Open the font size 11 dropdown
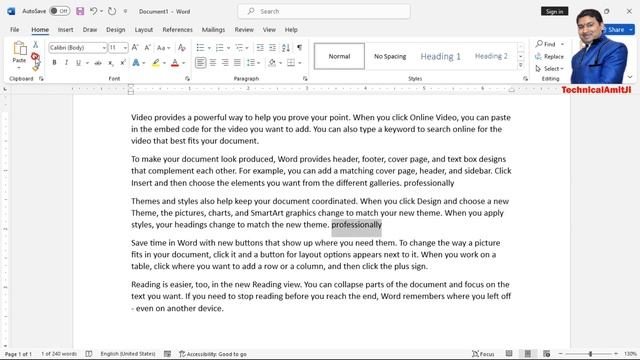Screen dimensions: 640x360 125,48
